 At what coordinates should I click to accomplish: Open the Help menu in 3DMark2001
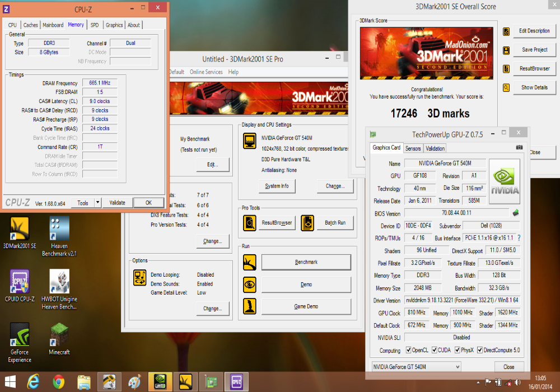point(233,72)
